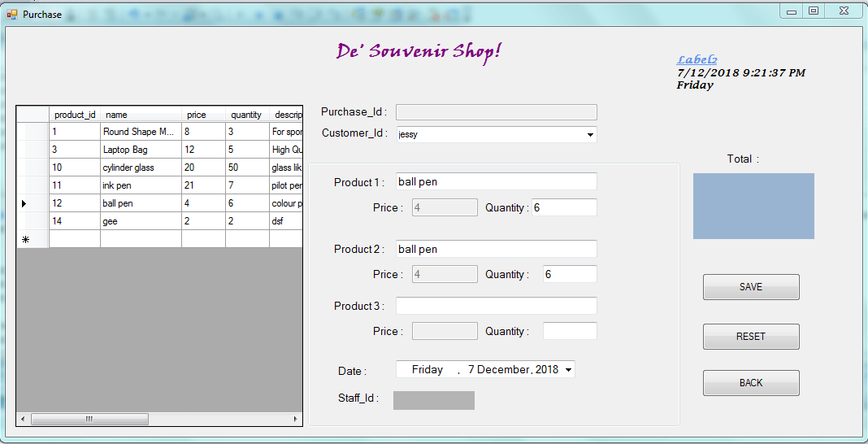Click the grid horizontal scrollbar thumb
868x444 pixels.
(x=89, y=419)
